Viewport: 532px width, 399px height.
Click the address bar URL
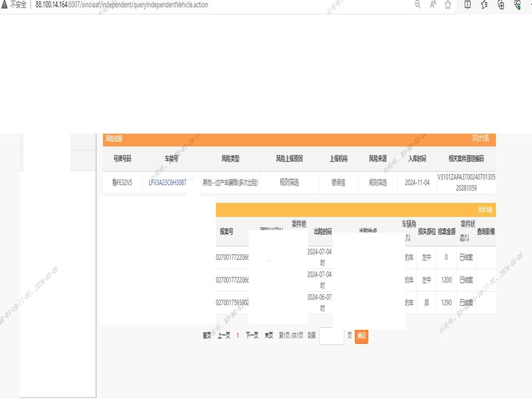122,5
